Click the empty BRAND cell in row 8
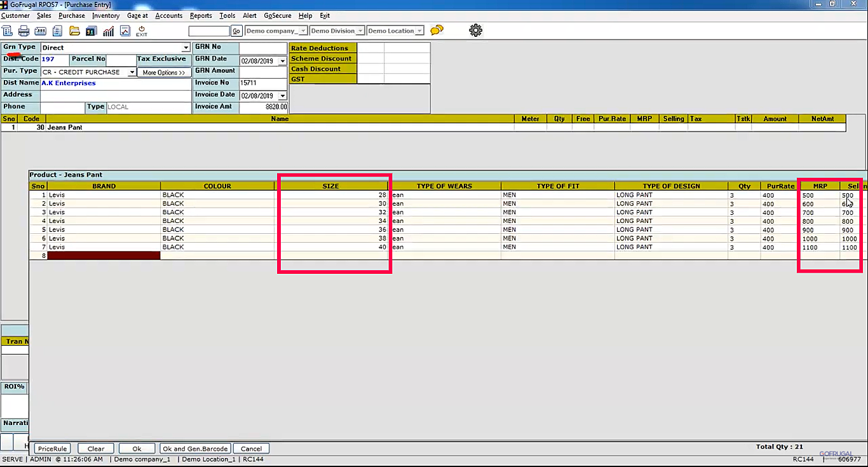This screenshot has width=868, height=467. (x=104, y=255)
